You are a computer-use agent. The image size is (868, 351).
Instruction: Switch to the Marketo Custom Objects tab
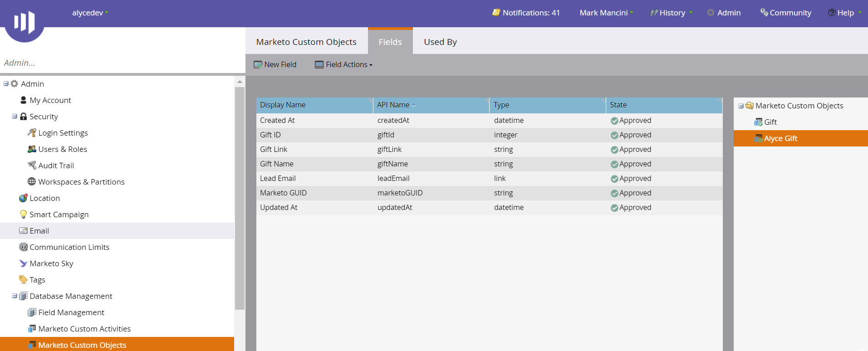pyautogui.click(x=306, y=42)
